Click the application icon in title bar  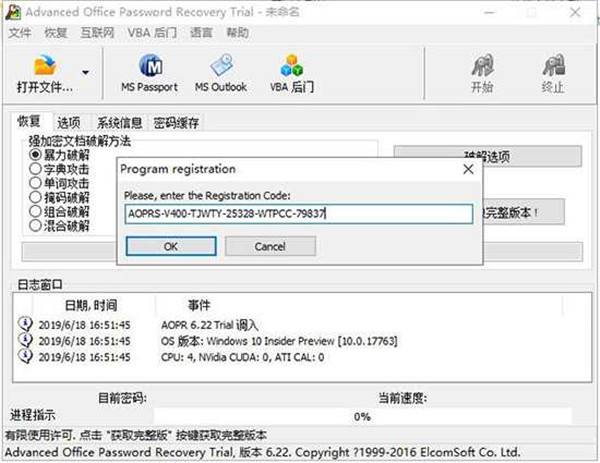13,12
